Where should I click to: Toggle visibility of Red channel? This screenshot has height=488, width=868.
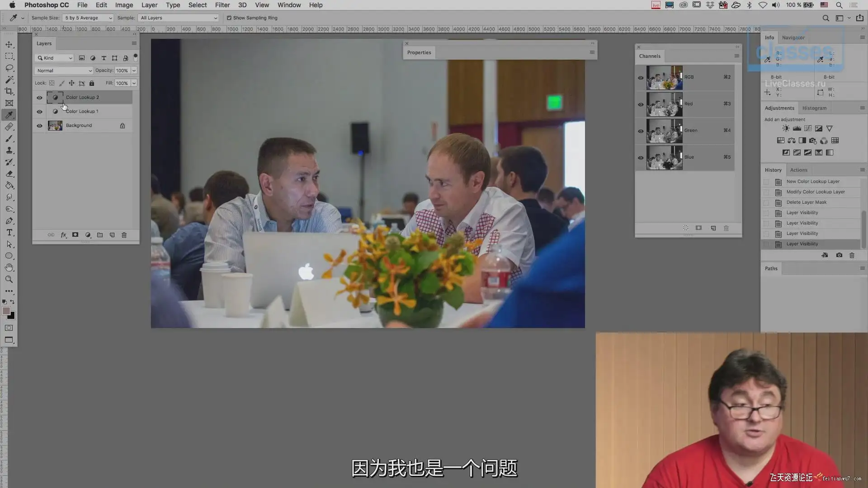pos(641,104)
